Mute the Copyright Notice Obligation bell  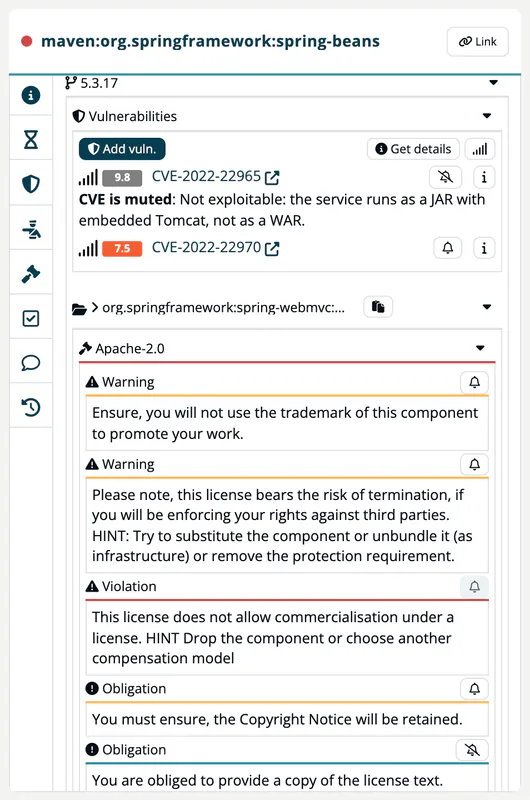click(474, 689)
